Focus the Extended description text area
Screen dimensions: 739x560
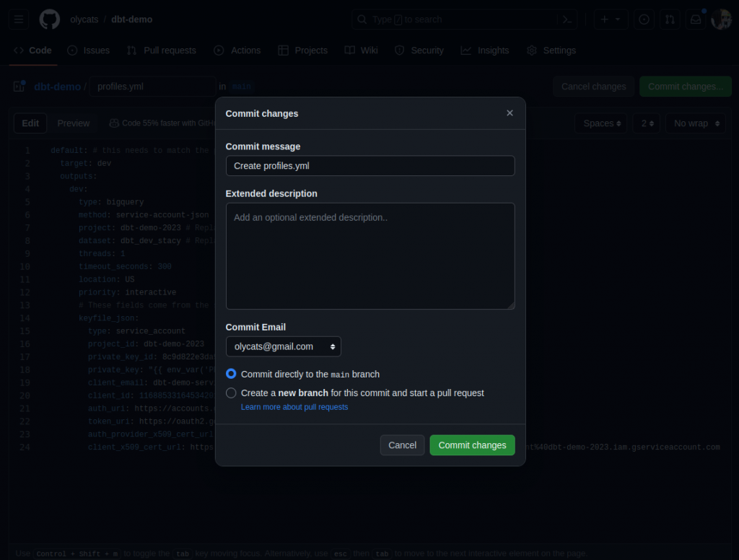point(370,256)
